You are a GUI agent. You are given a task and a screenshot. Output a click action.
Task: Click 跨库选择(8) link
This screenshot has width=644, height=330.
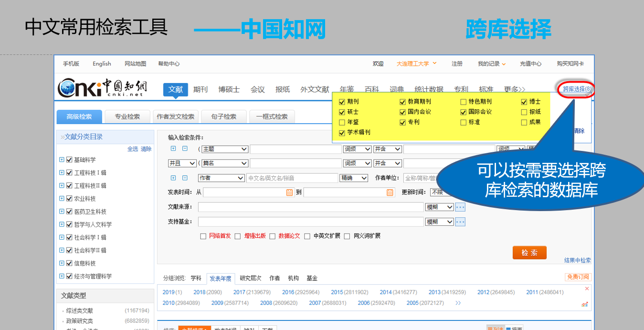[577, 89]
